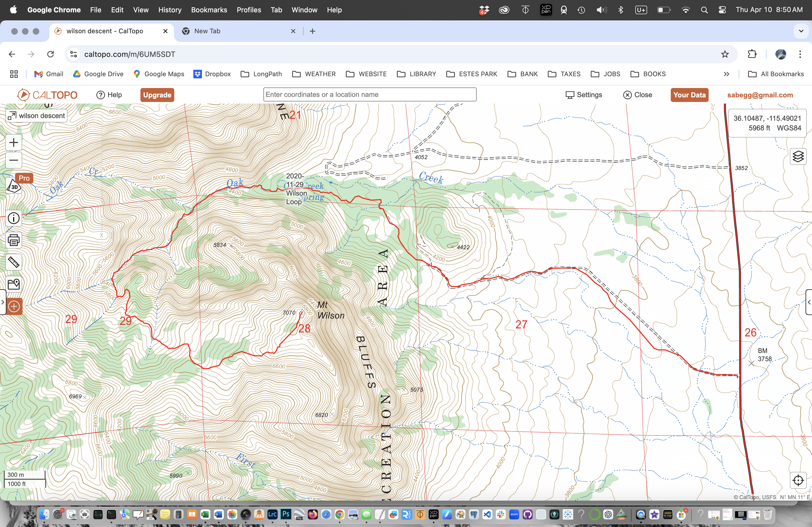Expand the left sidebar panel arrow
The width and height of the screenshot is (812, 527).
point(2,302)
